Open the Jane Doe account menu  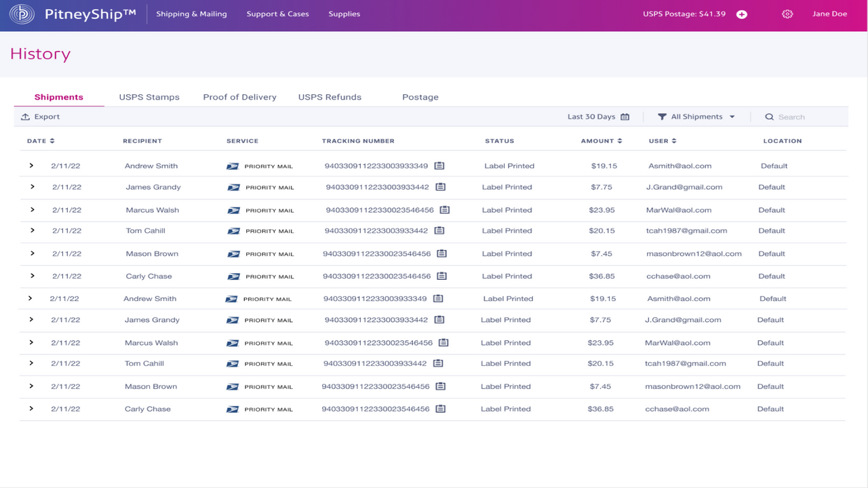[830, 14]
